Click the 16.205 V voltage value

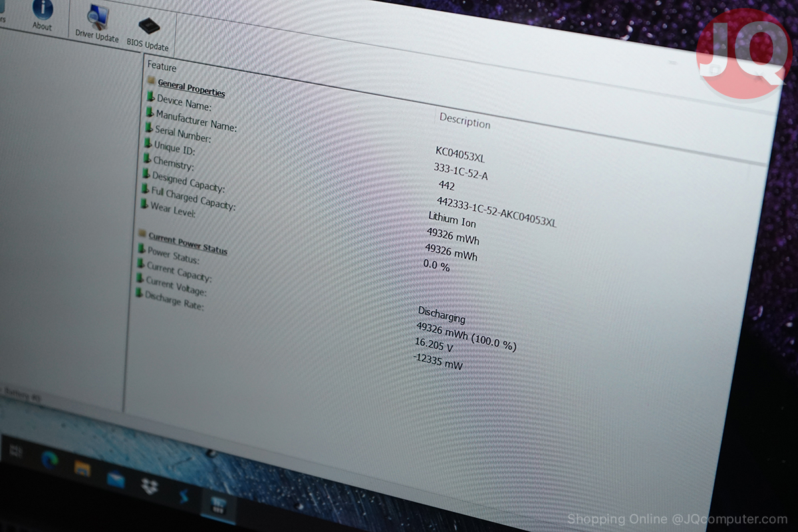click(x=434, y=346)
